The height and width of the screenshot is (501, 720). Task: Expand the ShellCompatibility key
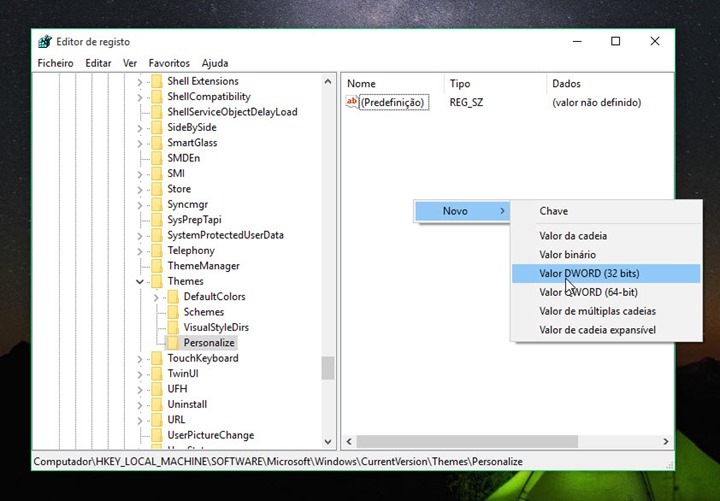(140, 97)
